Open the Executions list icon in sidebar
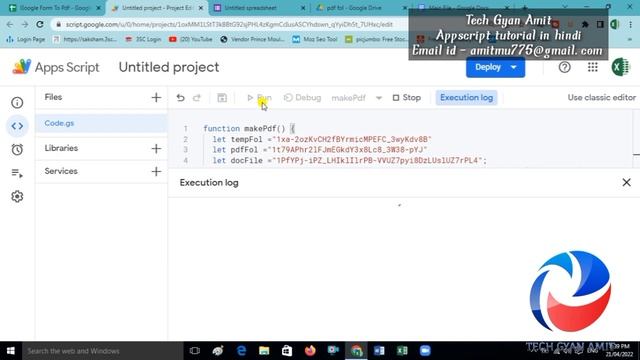640x360 pixels. (x=17, y=173)
